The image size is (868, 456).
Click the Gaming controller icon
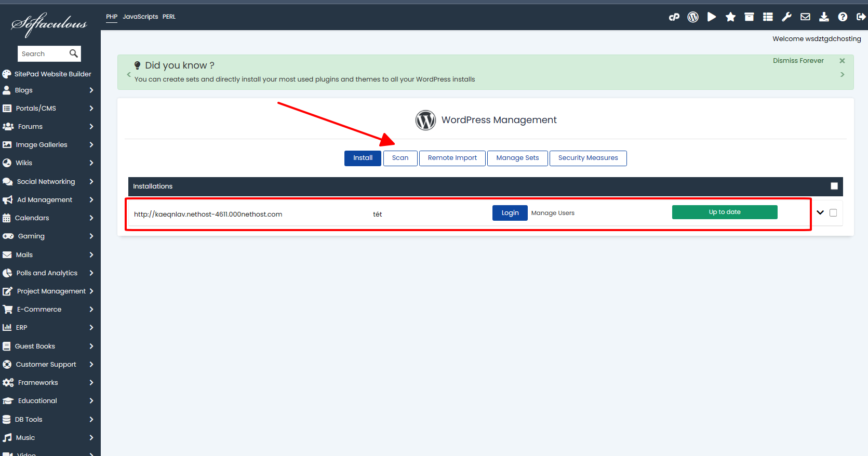pos(8,236)
